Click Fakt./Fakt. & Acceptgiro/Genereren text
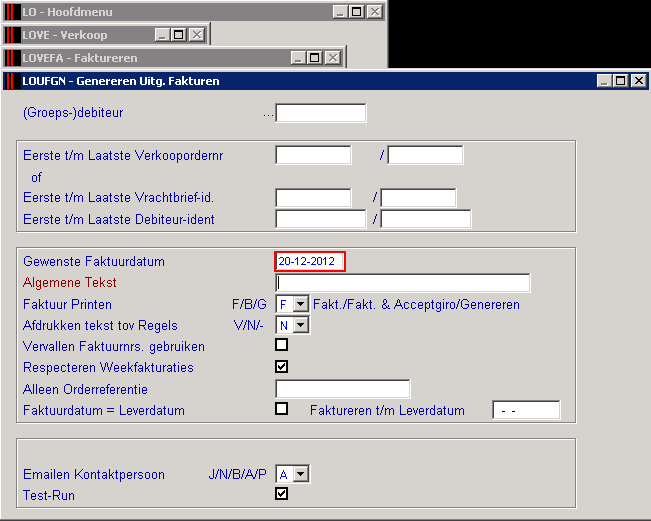Viewport: 651px width, 521px height. (416, 305)
